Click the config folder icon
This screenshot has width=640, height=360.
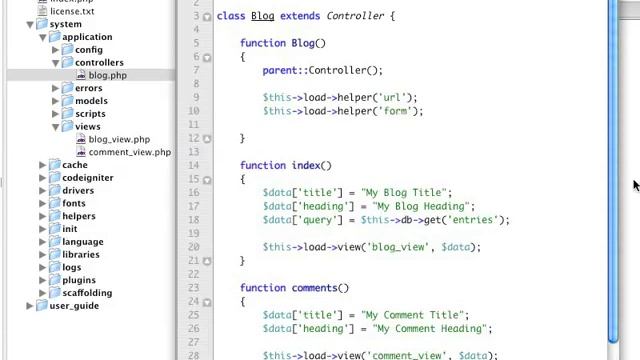67,49
